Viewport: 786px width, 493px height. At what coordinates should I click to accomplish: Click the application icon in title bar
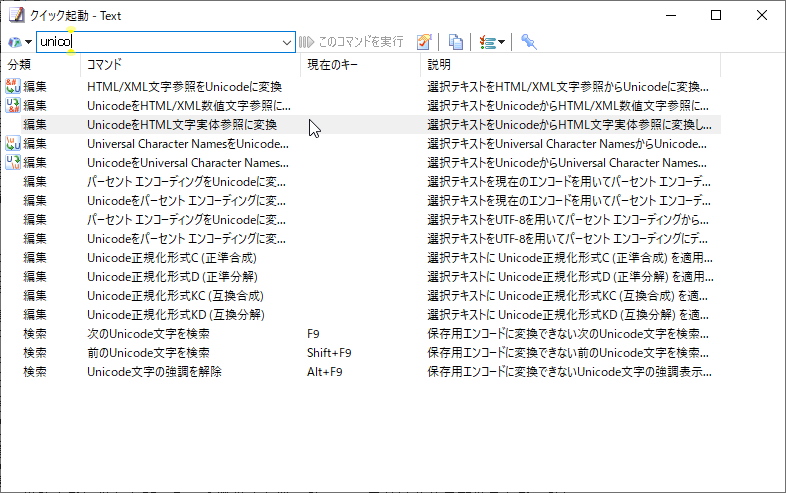coord(16,16)
